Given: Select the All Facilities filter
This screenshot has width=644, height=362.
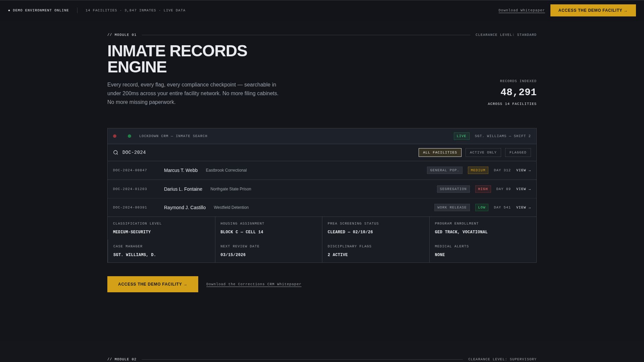Looking at the screenshot, I should pyautogui.click(x=440, y=153).
